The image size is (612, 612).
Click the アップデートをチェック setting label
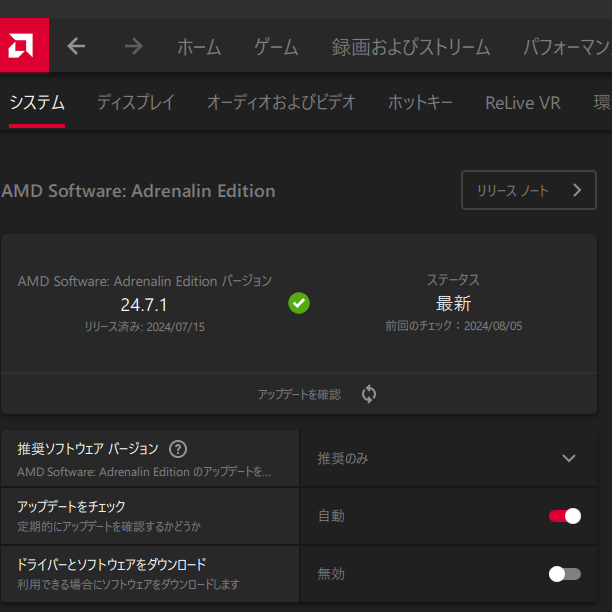71,507
